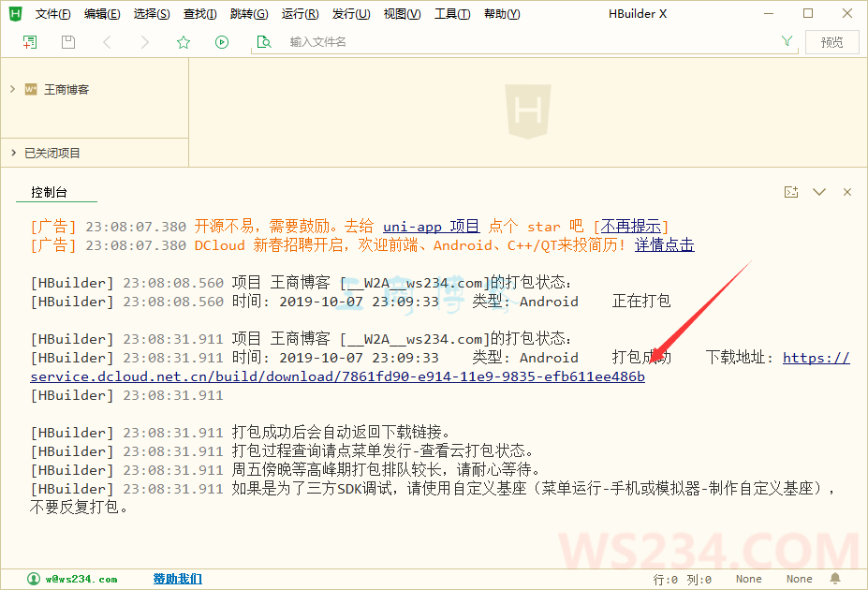This screenshot has width=868, height=590.
Task: Close the console panel
Action: [847, 192]
